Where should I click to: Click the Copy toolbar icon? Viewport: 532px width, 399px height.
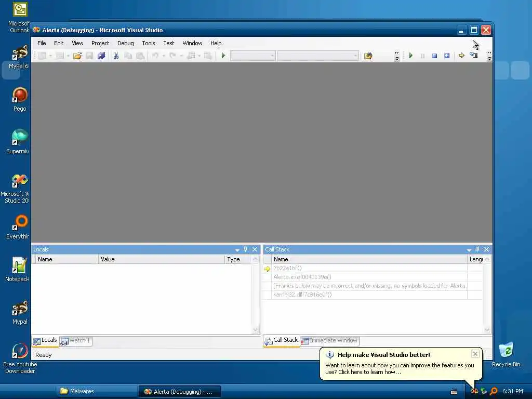(x=128, y=56)
